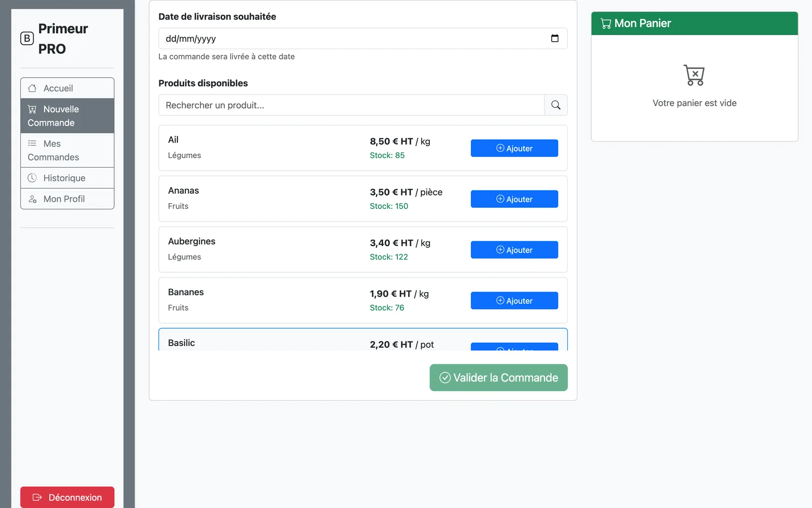The height and width of the screenshot is (508, 812).
Task: Click the product search field
Action: click(351, 105)
